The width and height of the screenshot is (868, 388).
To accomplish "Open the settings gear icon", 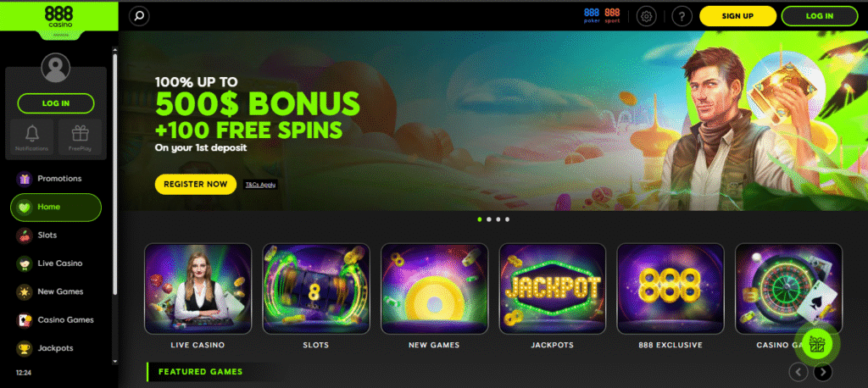I will point(646,16).
